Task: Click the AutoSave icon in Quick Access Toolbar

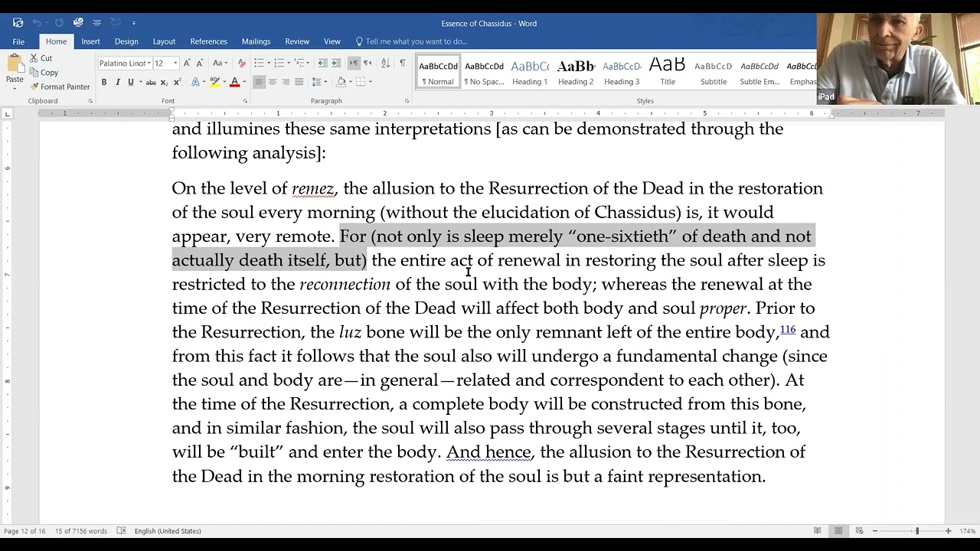Action: click(18, 23)
